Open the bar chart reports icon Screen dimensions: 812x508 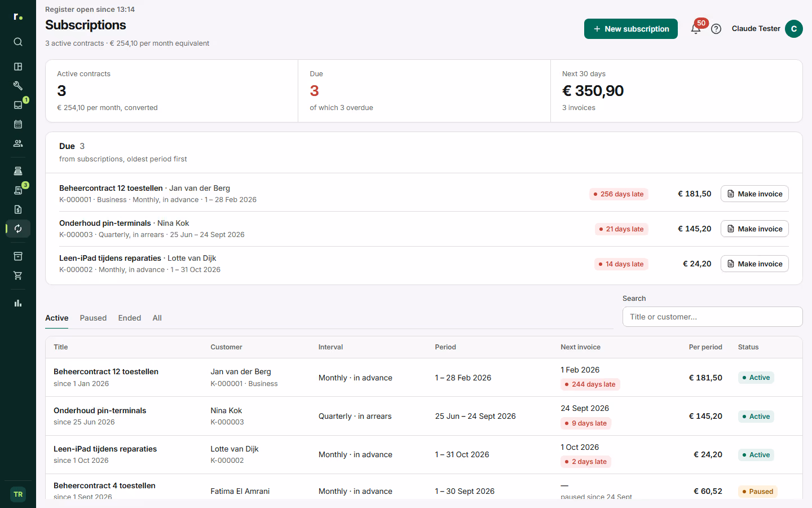click(x=18, y=303)
